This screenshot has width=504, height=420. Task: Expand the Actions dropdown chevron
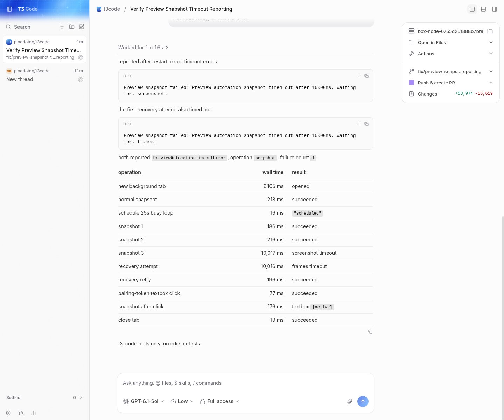click(491, 54)
